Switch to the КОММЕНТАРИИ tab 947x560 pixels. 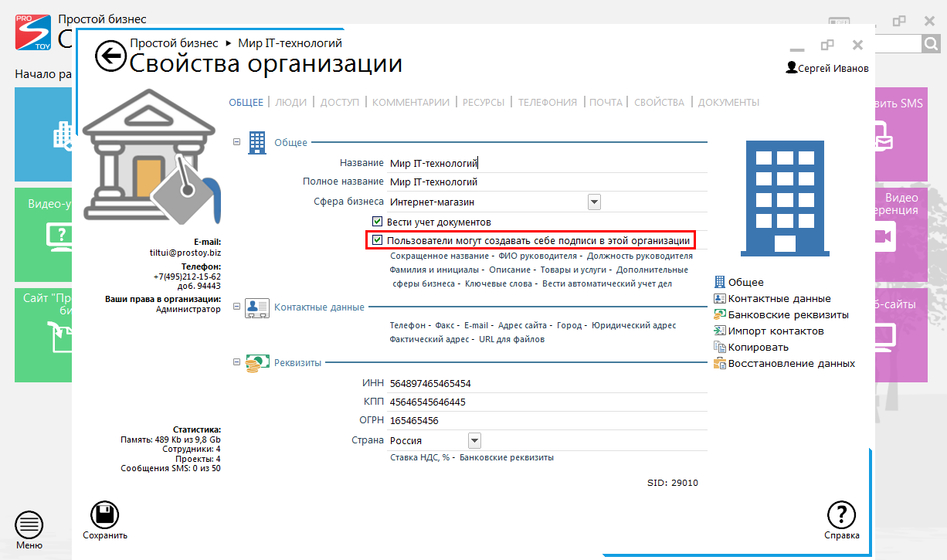pyautogui.click(x=411, y=102)
